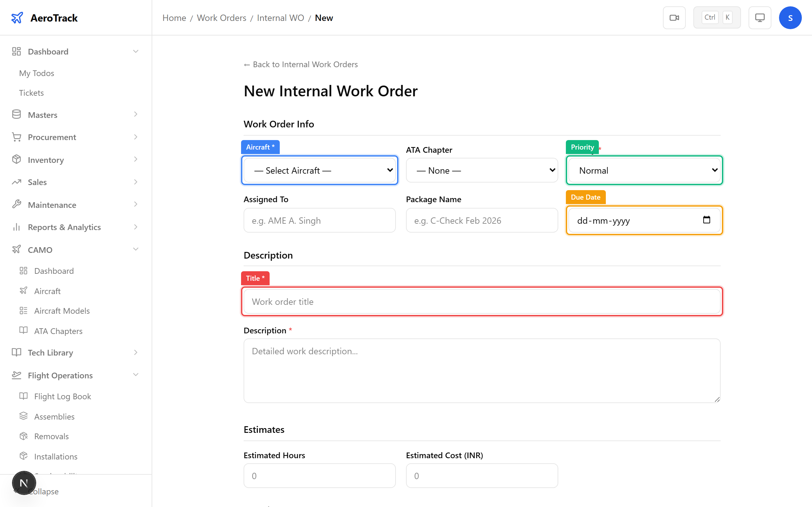Open the screen recording camera icon
The image size is (812, 507).
click(x=674, y=17)
